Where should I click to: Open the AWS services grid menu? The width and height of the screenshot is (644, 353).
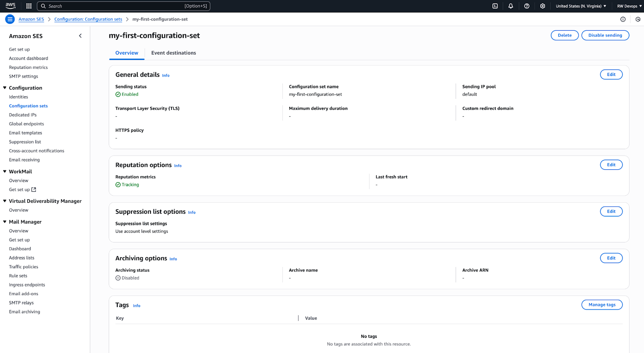29,6
